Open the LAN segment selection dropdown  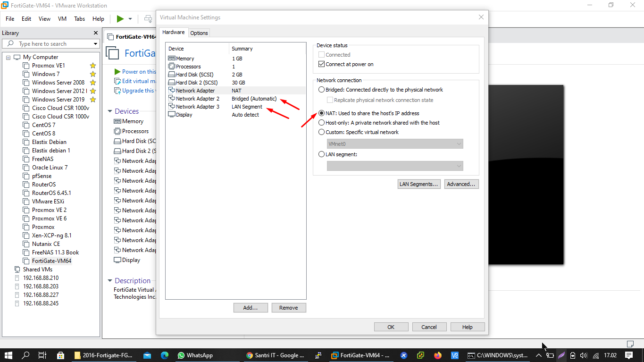tap(395, 166)
